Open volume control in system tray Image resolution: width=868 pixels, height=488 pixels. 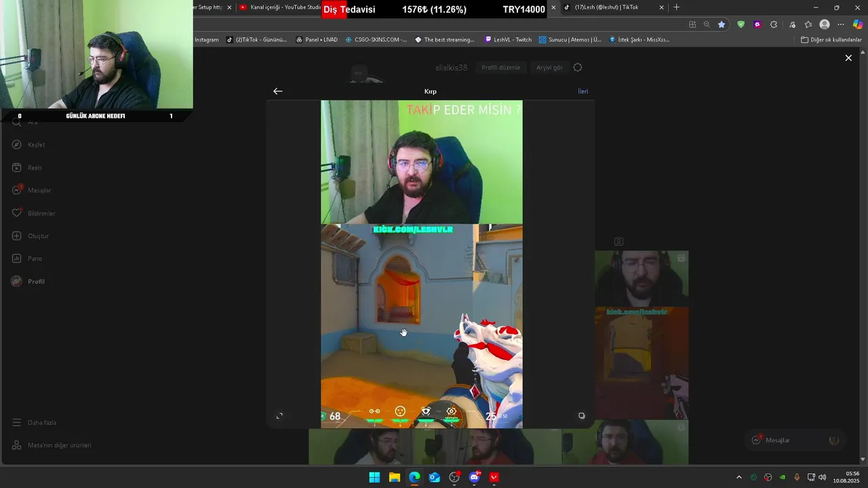click(823, 477)
